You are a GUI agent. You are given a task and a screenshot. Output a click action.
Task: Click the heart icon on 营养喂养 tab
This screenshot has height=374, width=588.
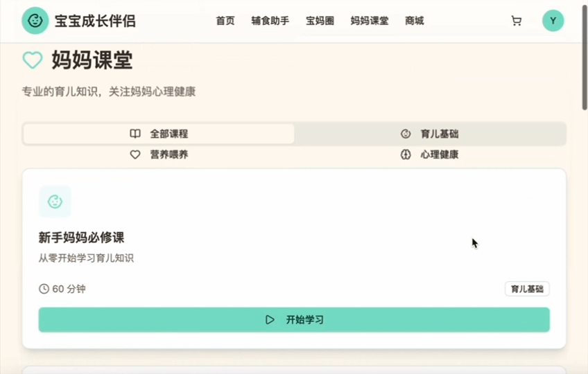(135, 154)
